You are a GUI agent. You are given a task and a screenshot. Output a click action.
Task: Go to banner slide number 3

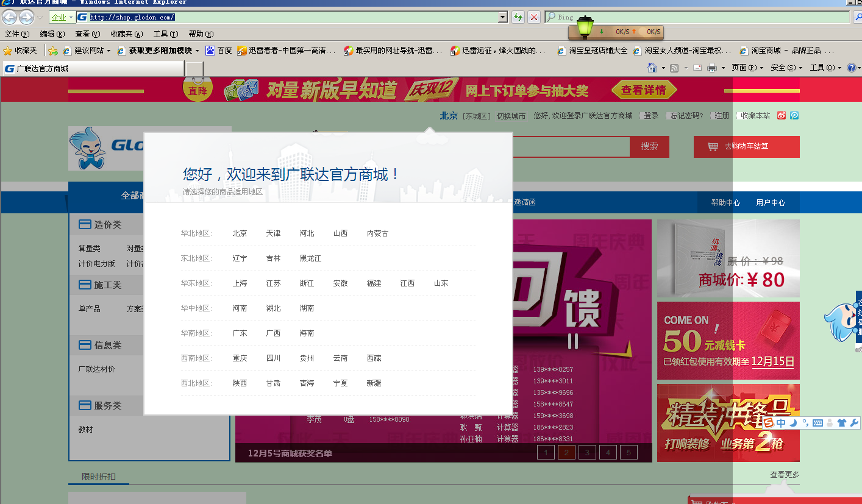point(587,452)
